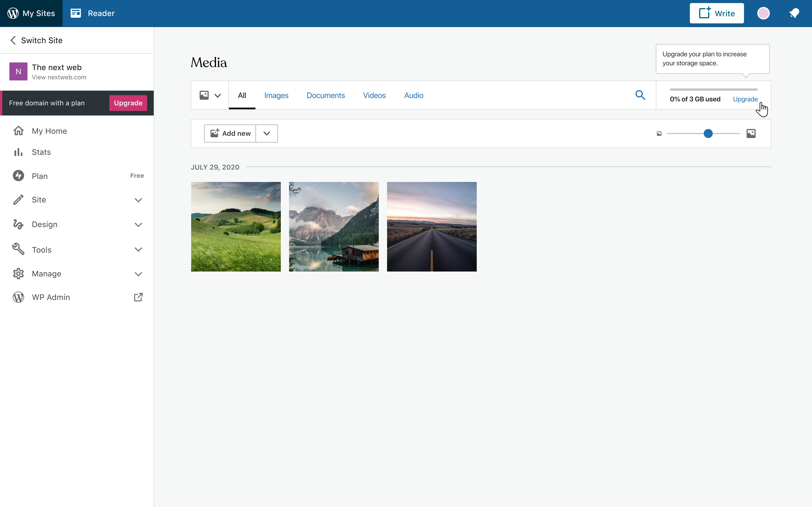
Task: Switch to the Documents tab
Action: [325, 95]
